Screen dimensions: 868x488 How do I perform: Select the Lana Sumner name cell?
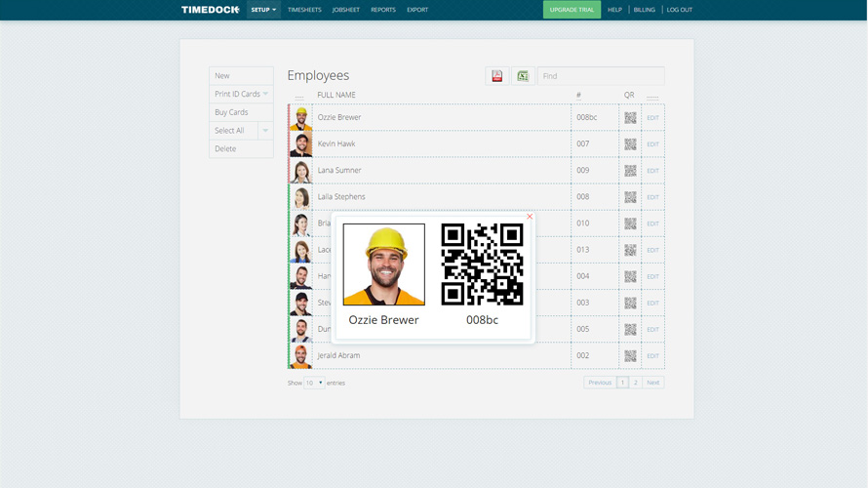pyautogui.click(x=442, y=171)
